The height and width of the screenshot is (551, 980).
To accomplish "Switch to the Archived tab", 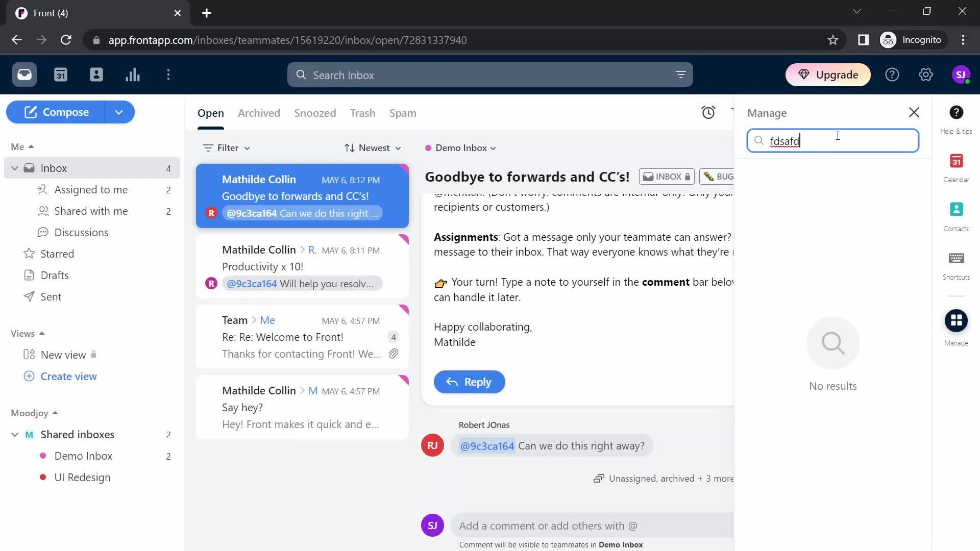I will point(259,112).
